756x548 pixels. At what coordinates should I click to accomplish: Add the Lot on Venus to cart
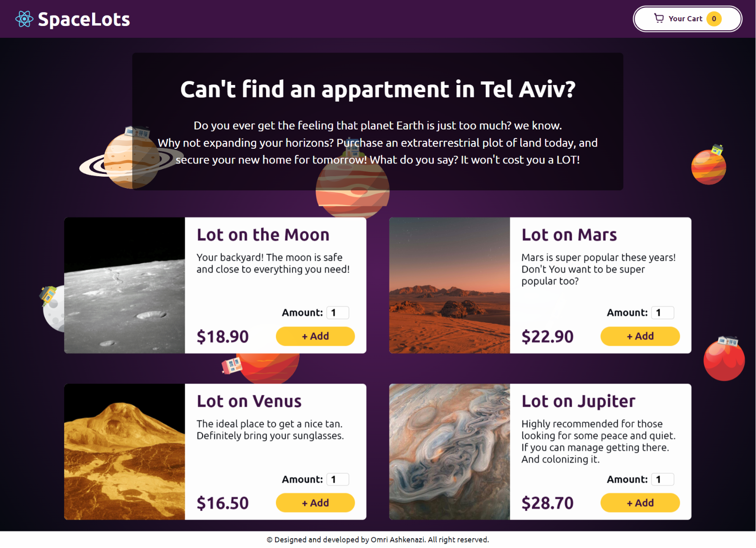point(315,503)
